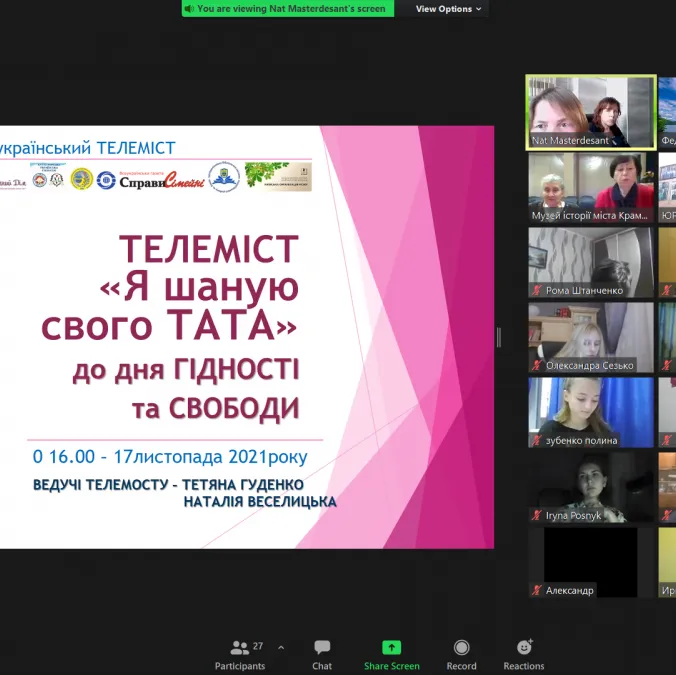Click the green leaf logo on the slide
This screenshot has width=676, height=675.
pyautogui.click(x=278, y=176)
